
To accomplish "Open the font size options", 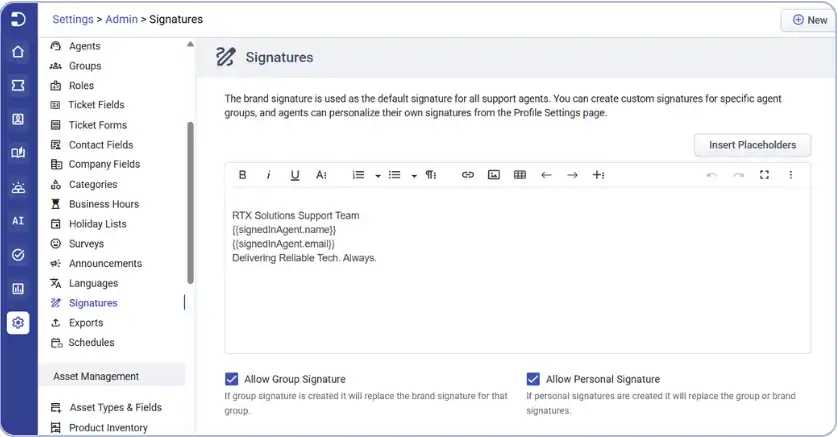I will (x=321, y=174).
